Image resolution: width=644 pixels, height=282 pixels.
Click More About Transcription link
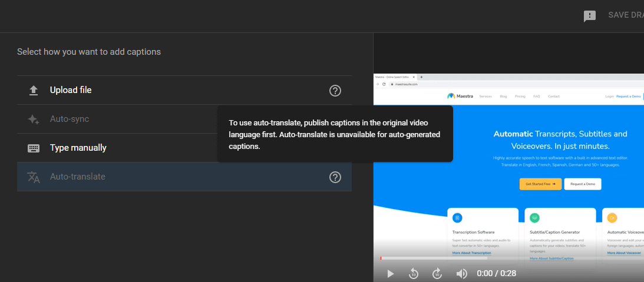(x=471, y=253)
